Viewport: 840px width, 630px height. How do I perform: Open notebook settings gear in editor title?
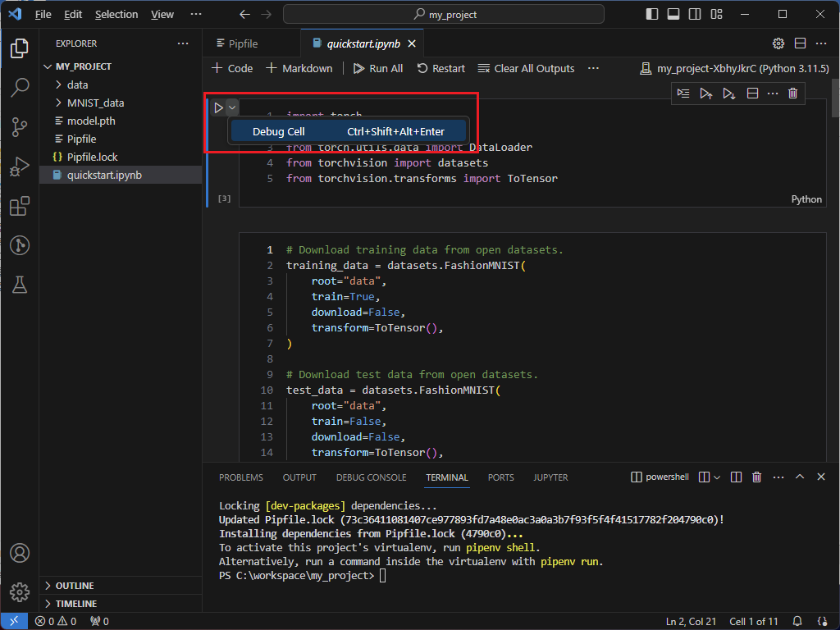pyautogui.click(x=778, y=43)
